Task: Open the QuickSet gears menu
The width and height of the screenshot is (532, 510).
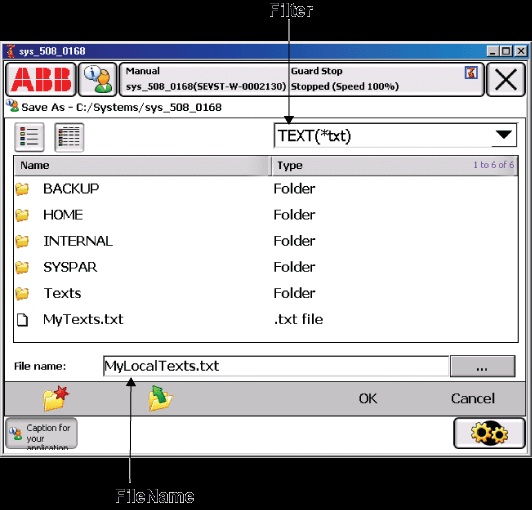Action: click(489, 433)
